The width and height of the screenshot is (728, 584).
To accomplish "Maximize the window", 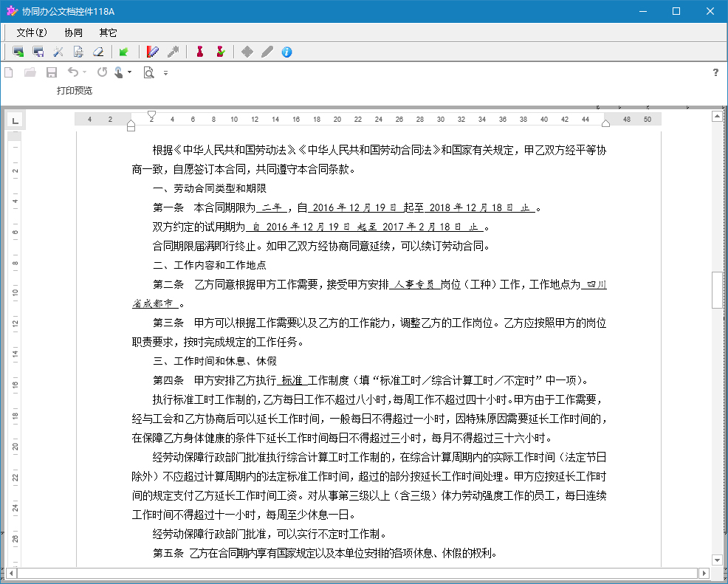I will [676, 11].
